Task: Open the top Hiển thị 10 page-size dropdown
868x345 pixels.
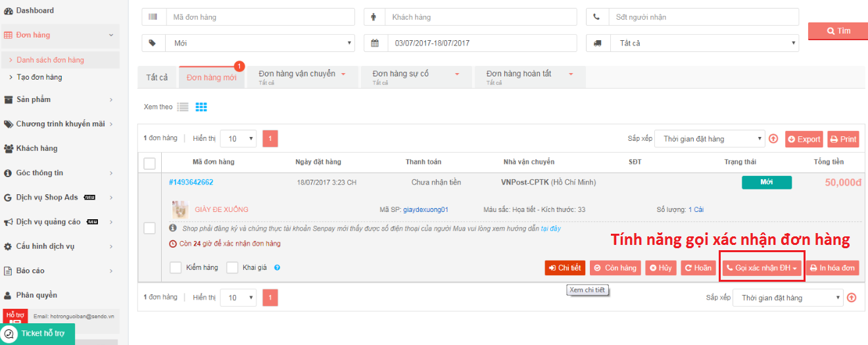Action: click(238, 139)
